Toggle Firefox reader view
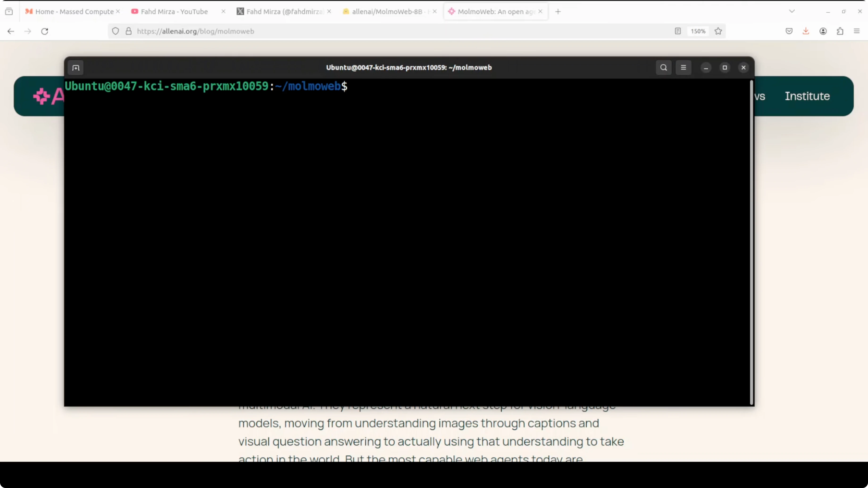 (x=678, y=31)
